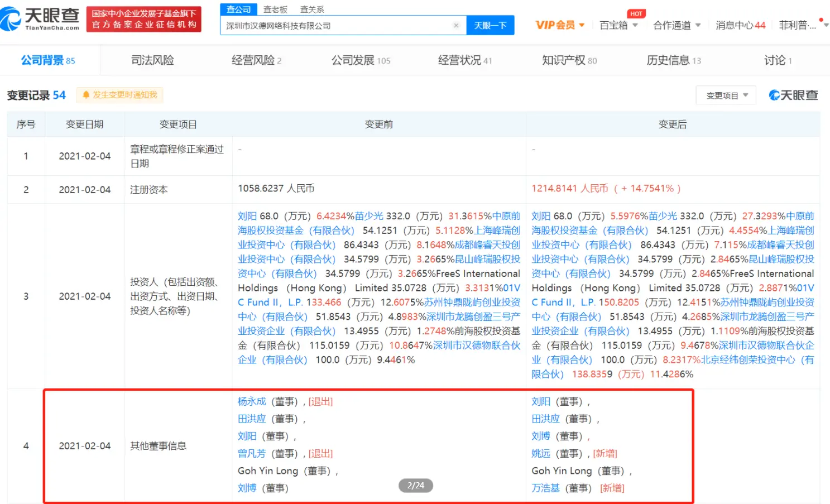Screen dimensions: 830x504
Task: Select the 查关系 search tab
Action: point(312,9)
